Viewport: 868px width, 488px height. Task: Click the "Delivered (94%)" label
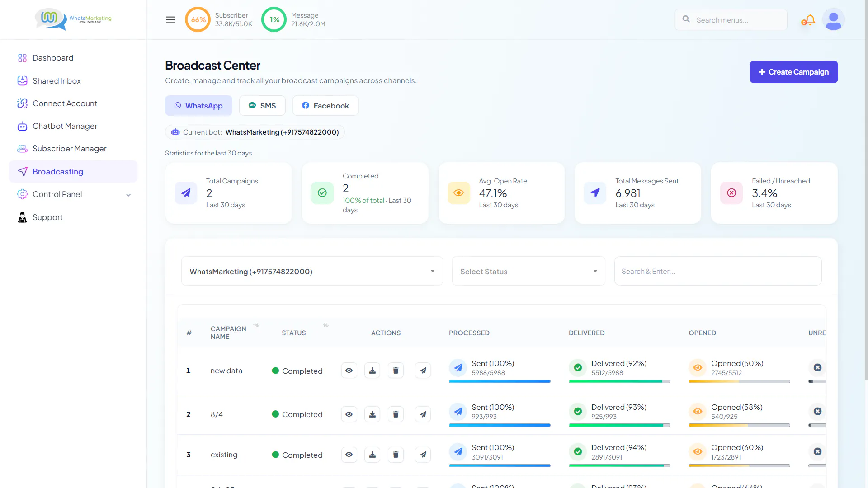click(x=619, y=447)
